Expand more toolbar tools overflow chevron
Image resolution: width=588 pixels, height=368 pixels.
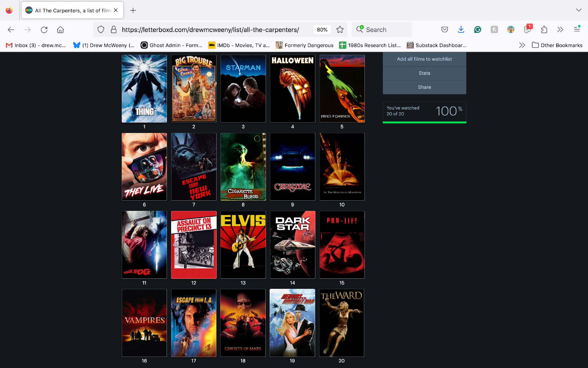(560, 30)
